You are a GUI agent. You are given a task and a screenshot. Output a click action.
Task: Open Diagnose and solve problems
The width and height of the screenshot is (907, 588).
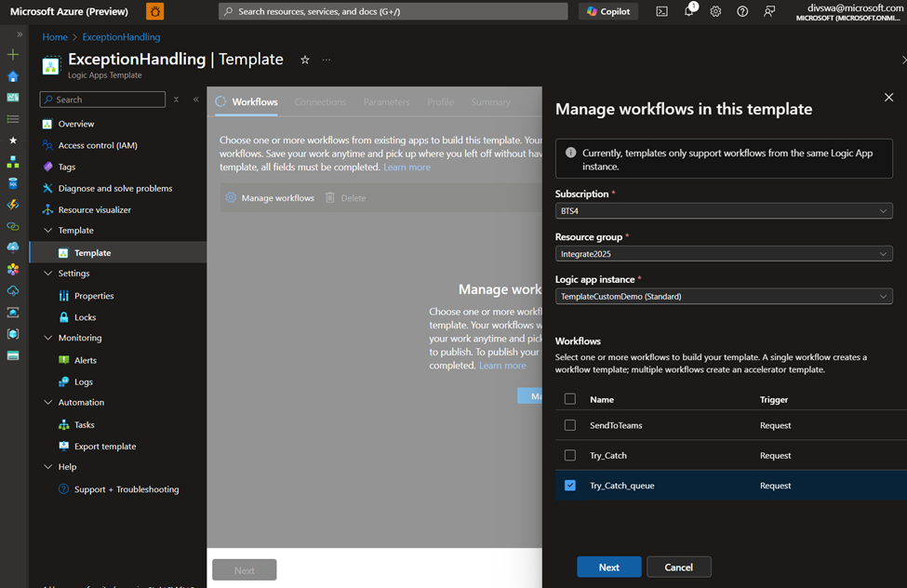point(115,188)
